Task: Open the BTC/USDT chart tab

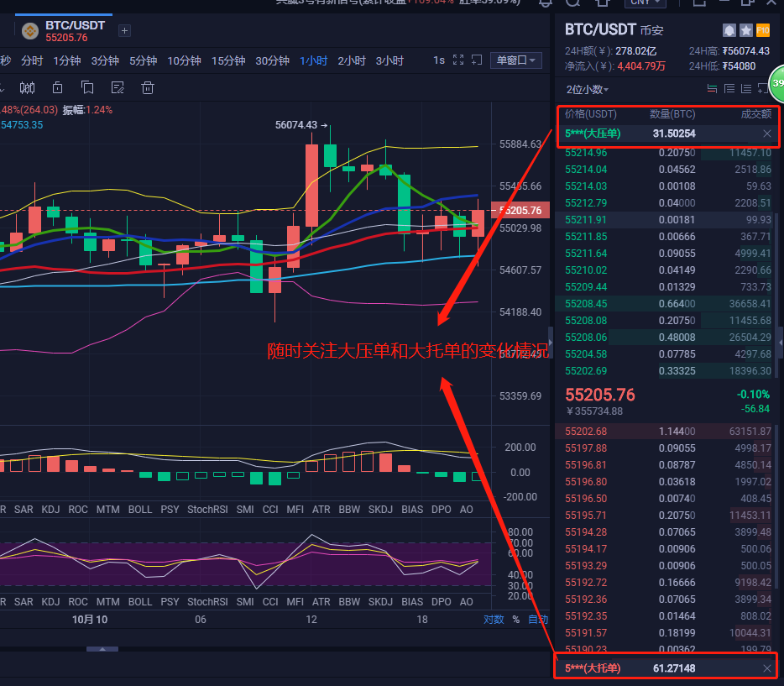Action: click(64, 31)
